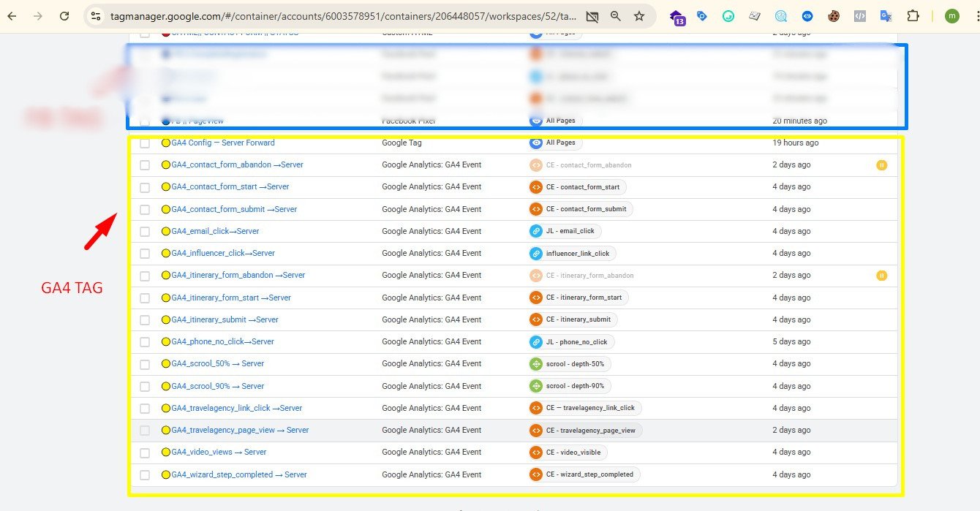Check the GA4_contact_form_start row checkbox
Viewport: 980px width, 511px height.
click(x=145, y=187)
